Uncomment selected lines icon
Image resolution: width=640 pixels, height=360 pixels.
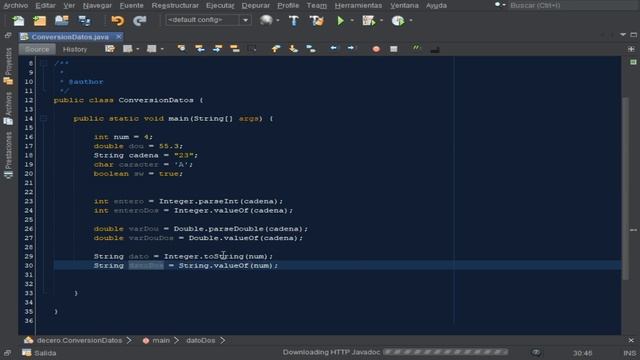tap(435, 49)
